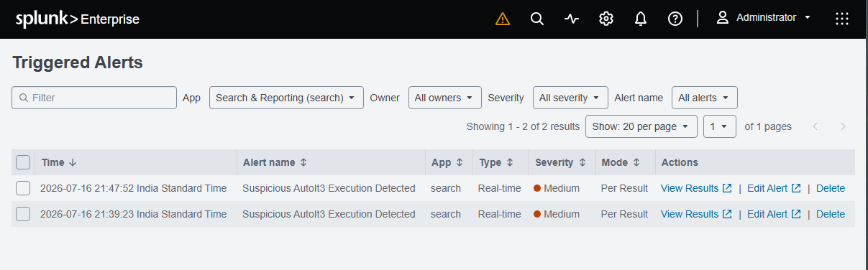
Task: Show notifications via the bell icon
Action: click(x=641, y=19)
